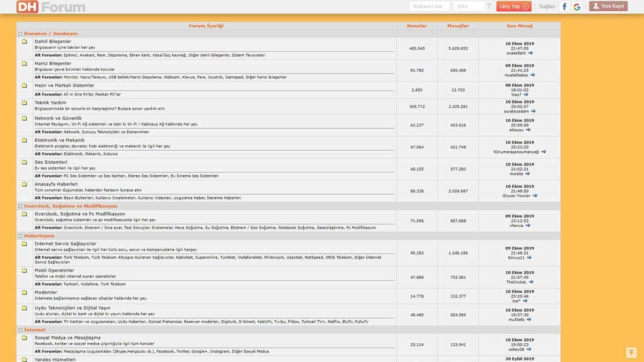Open last post arrow next to snakefatih

[x=531, y=53]
